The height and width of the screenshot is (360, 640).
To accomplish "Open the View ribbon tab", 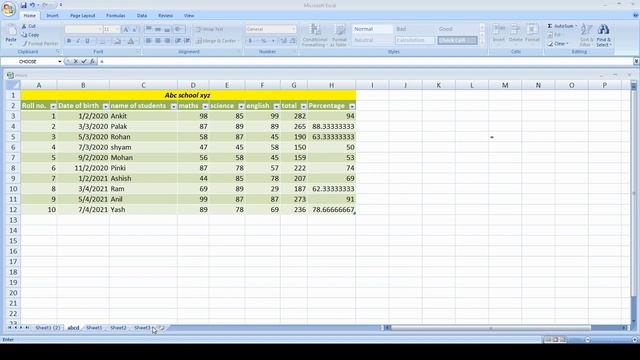I will [189, 16].
